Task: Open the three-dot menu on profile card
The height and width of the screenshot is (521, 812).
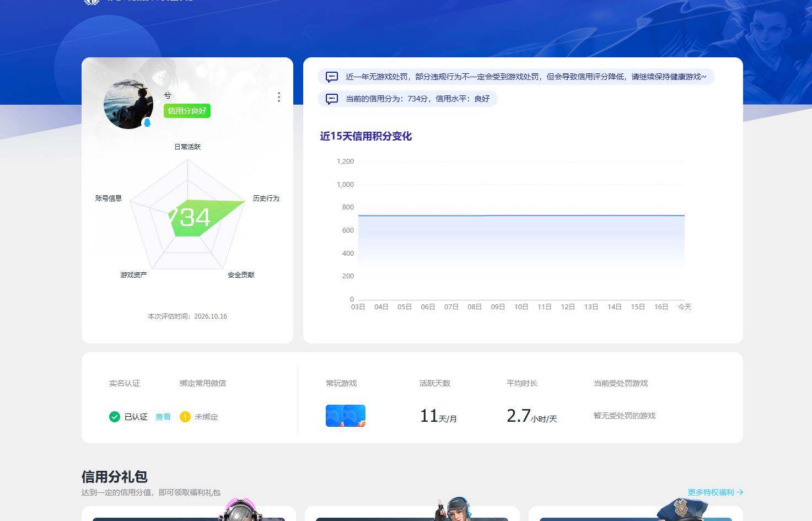Action: [x=279, y=97]
